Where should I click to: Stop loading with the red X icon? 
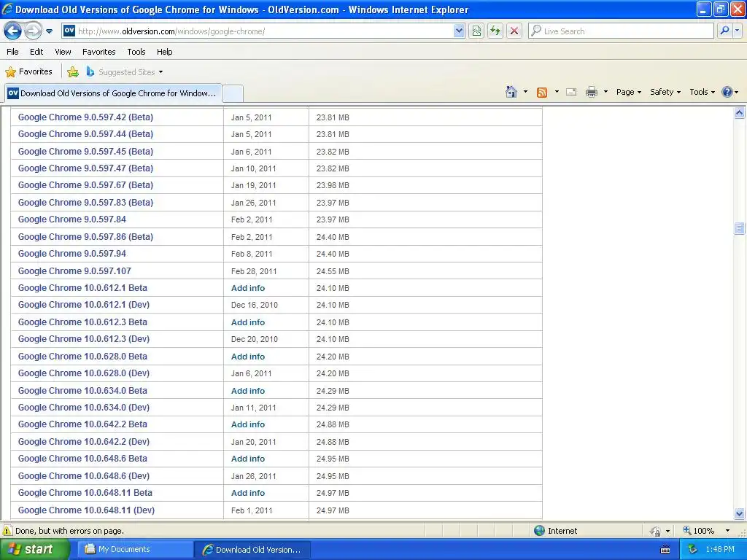point(514,31)
